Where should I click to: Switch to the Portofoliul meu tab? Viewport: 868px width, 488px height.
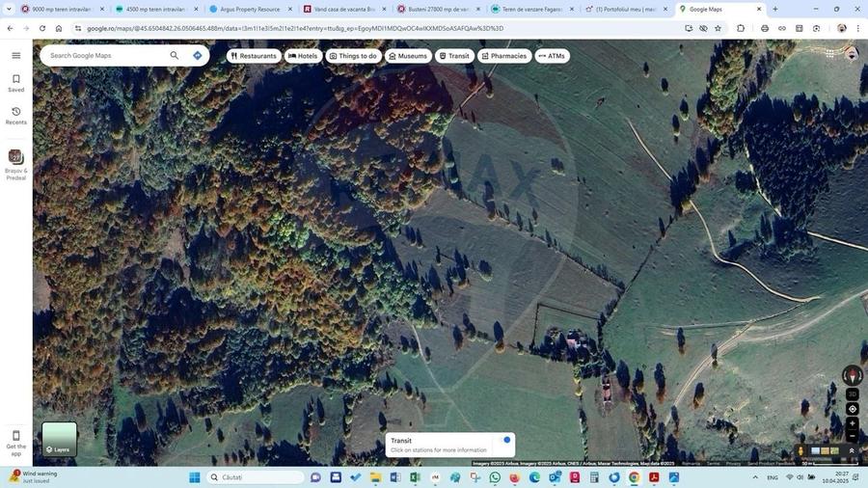point(624,9)
